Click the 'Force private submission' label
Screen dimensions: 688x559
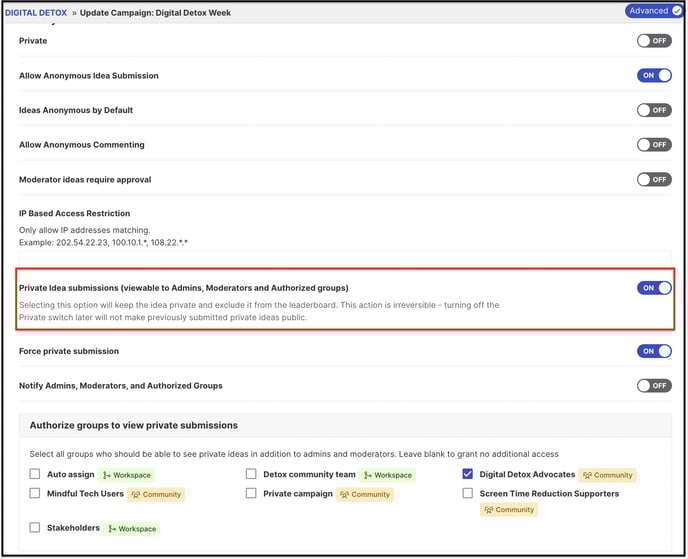point(69,351)
